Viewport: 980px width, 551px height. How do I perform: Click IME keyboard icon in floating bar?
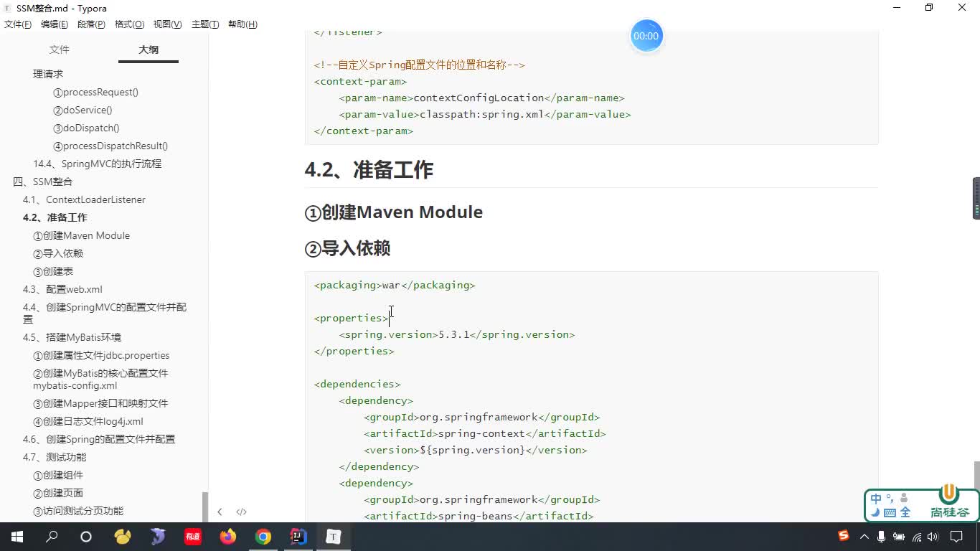tap(890, 512)
